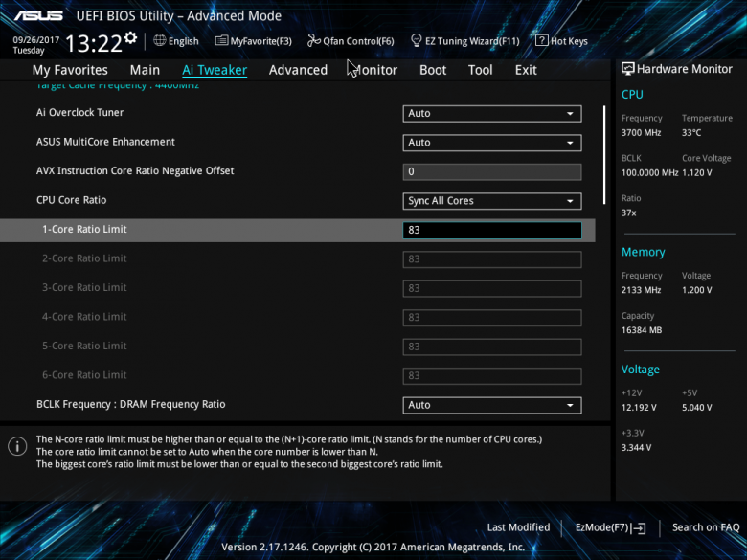Click the 2-Core Ratio Limit field
747x560 pixels.
point(492,259)
